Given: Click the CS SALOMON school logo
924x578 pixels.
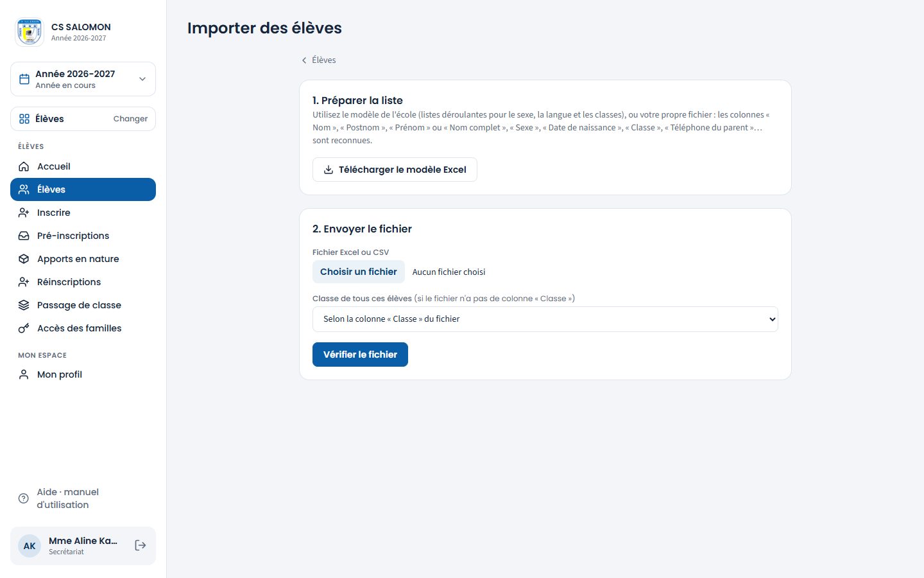Looking at the screenshot, I should point(30,32).
